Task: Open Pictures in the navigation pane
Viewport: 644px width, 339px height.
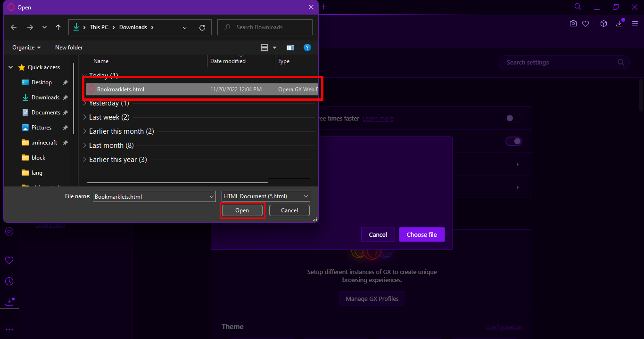Action: tap(37, 128)
